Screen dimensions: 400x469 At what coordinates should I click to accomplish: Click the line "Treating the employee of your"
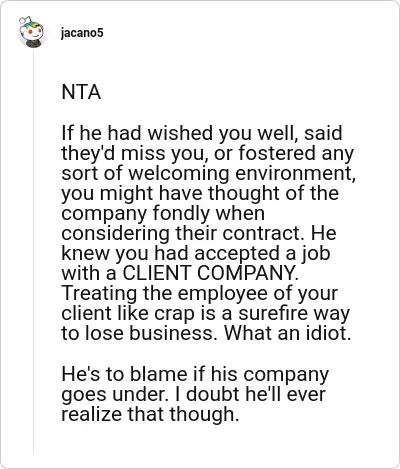[x=200, y=294]
